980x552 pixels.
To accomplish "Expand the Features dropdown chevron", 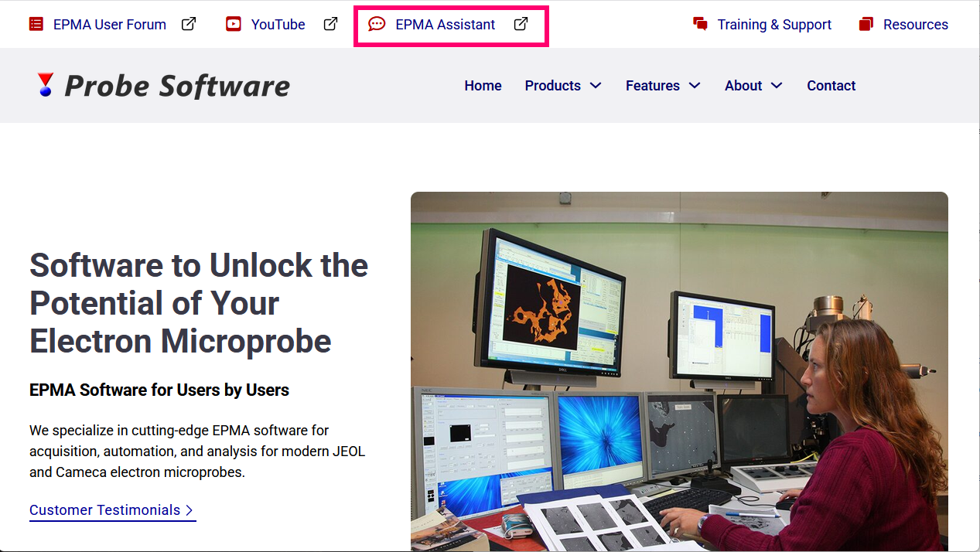I will click(x=695, y=86).
